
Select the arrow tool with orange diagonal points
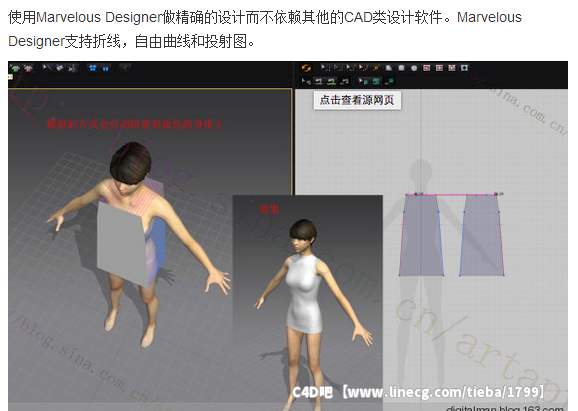tap(363, 68)
